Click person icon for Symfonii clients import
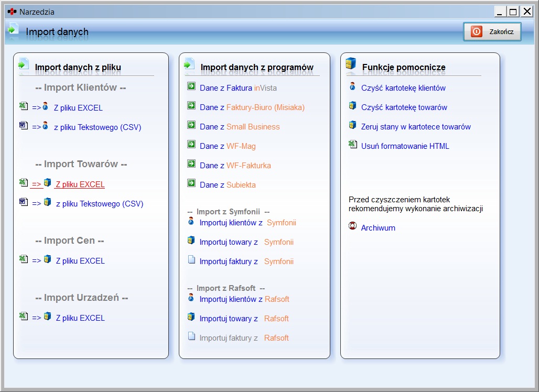 [x=191, y=221]
